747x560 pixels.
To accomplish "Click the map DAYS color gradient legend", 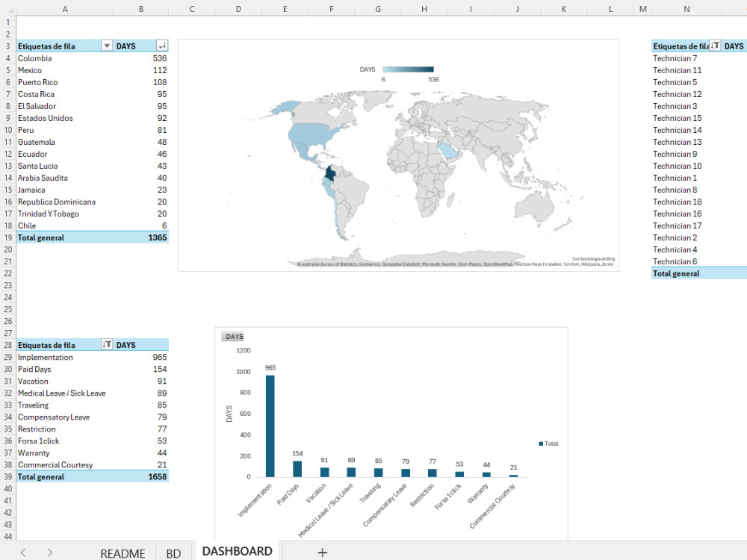I will click(409, 69).
